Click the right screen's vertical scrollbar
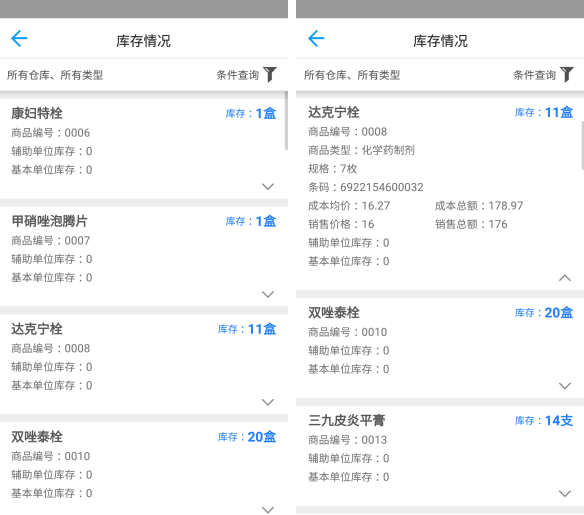The image size is (584, 515). 583,145
